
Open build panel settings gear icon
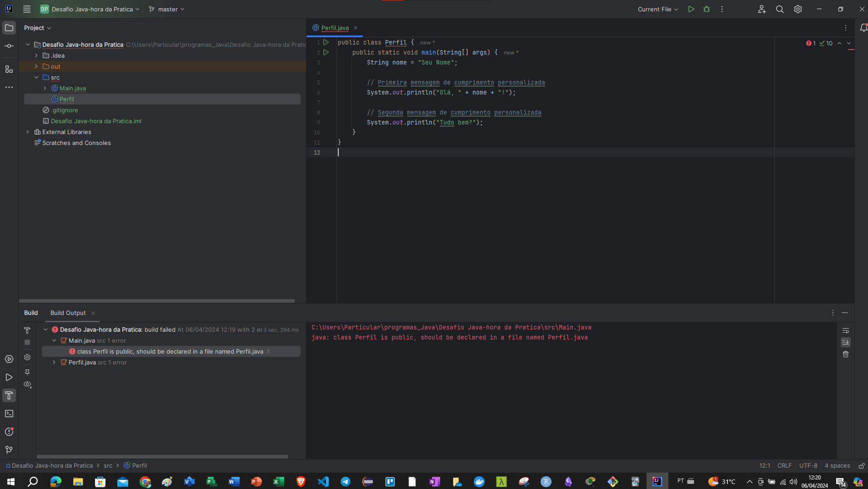[x=27, y=357]
